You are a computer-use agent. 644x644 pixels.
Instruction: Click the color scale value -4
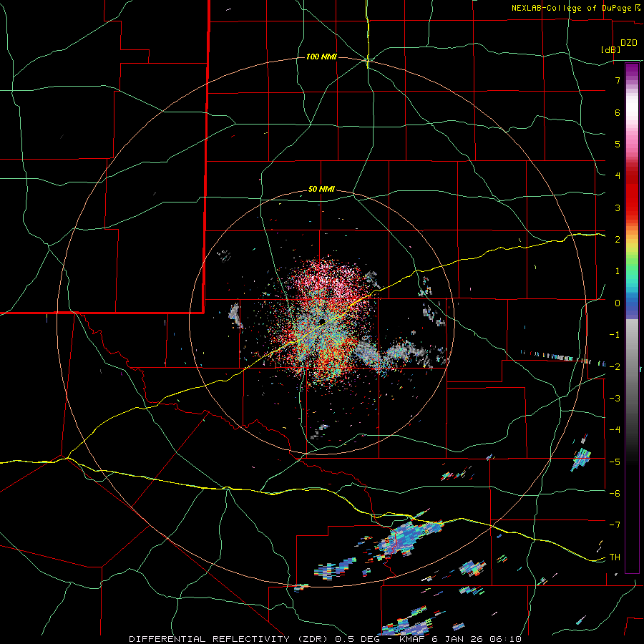(615, 429)
